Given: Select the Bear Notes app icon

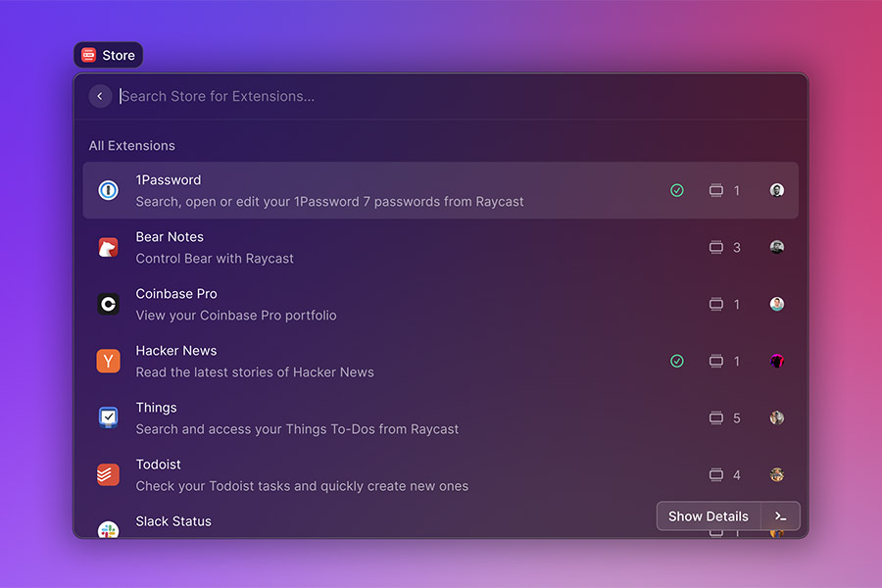Looking at the screenshot, I should [108, 247].
